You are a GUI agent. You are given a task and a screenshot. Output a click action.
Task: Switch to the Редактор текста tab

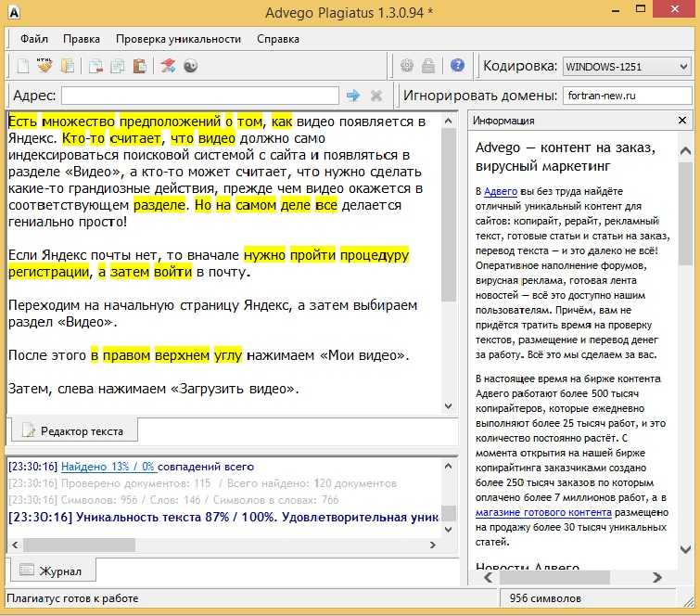pyautogui.click(x=74, y=431)
